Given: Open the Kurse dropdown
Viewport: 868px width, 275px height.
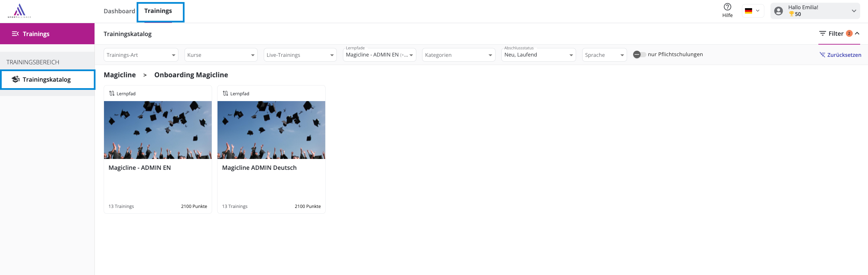Looking at the screenshot, I should pos(221,55).
